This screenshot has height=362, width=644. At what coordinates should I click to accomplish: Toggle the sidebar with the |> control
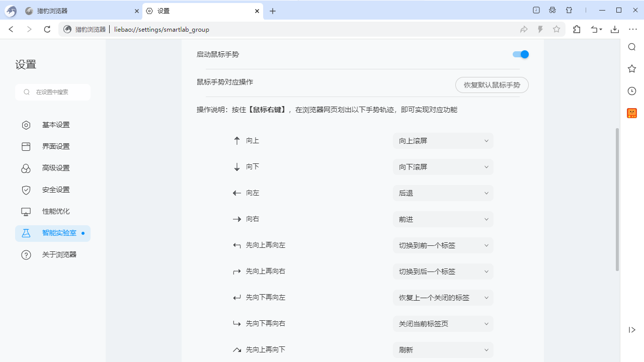click(x=632, y=330)
